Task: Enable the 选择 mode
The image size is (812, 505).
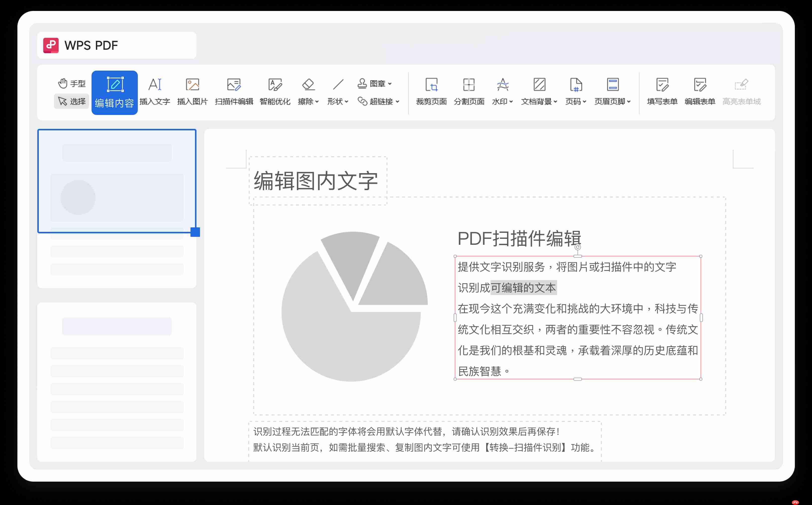Action: point(71,101)
